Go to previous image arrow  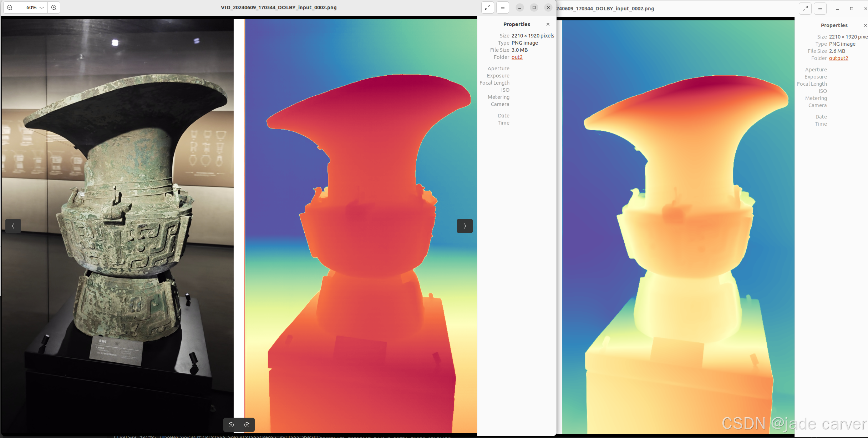tap(13, 226)
